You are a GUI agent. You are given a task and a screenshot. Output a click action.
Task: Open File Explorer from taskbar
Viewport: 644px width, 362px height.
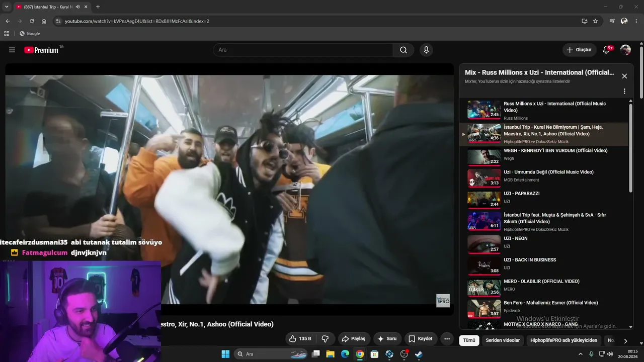click(331, 354)
